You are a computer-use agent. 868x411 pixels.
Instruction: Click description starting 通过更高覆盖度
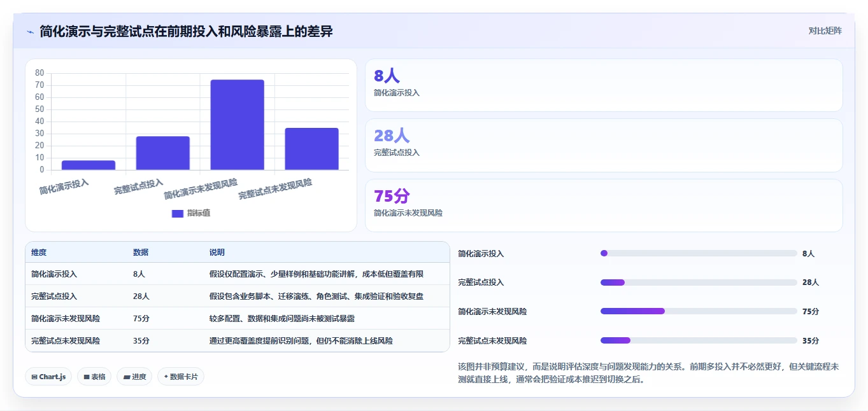point(301,341)
